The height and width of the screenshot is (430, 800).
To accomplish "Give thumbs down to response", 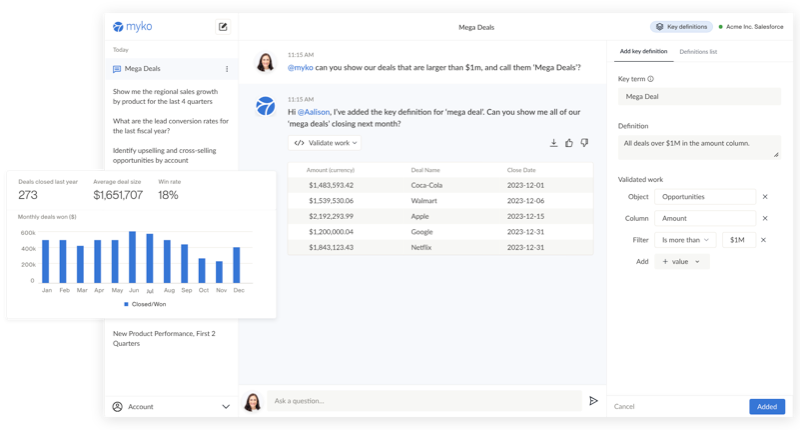I will (585, 143).
